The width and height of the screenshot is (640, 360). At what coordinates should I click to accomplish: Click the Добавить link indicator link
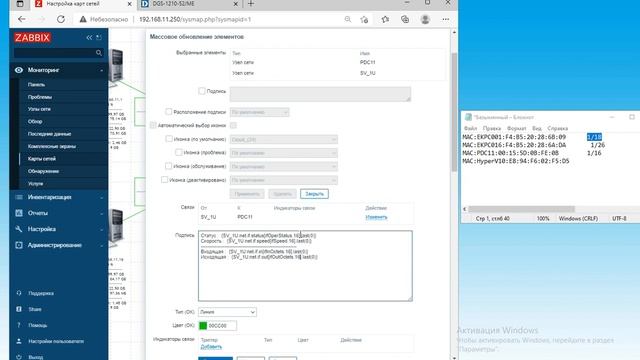[x=211, y=347]
